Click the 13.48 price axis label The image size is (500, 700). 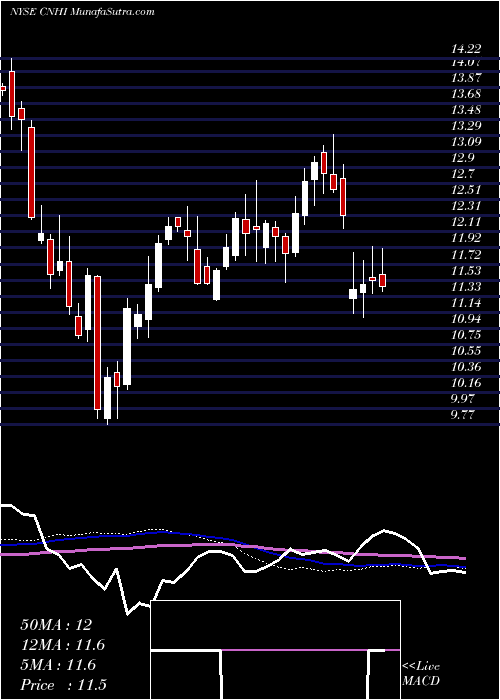[x=466, y=110]
